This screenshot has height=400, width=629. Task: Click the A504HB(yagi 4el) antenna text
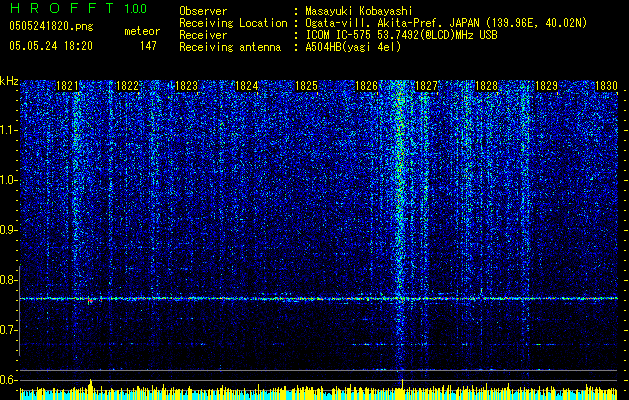tap(353, 47)
